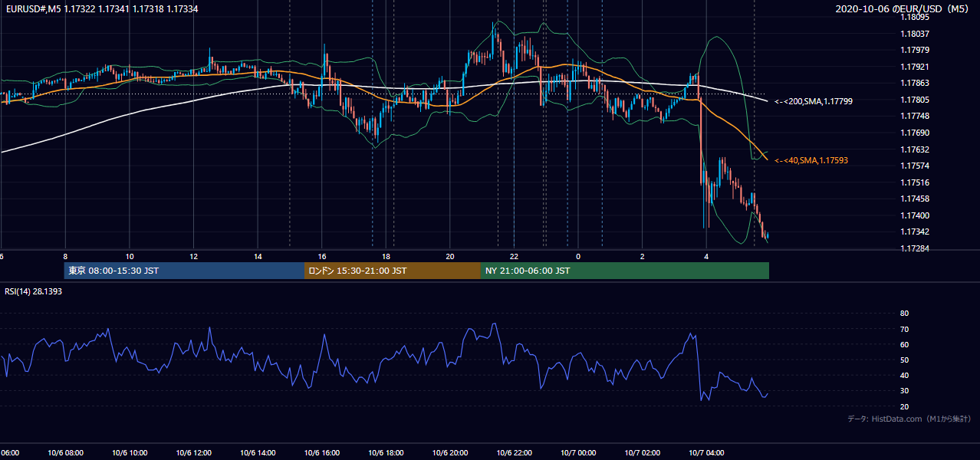Click the '10/6 22:00' date axis label
This screenshot has width=980, height=460.
(x=515, y=453)
